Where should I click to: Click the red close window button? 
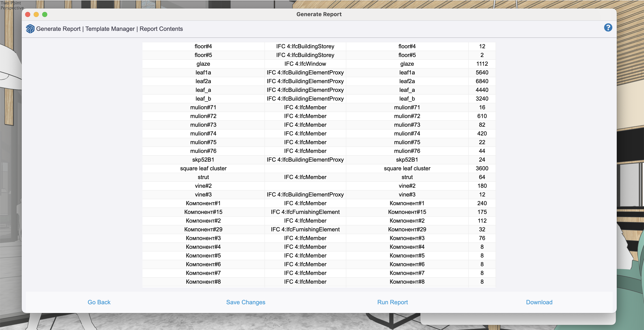coord(28,14)
